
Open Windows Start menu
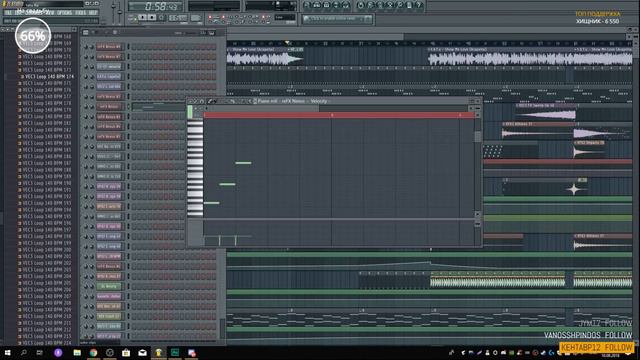7,353
